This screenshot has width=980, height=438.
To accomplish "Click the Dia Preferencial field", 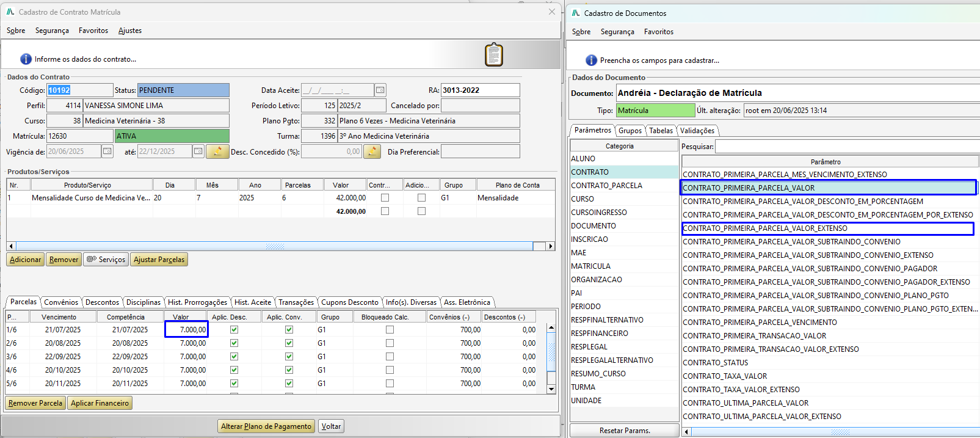I will click(x=481, y=151).
